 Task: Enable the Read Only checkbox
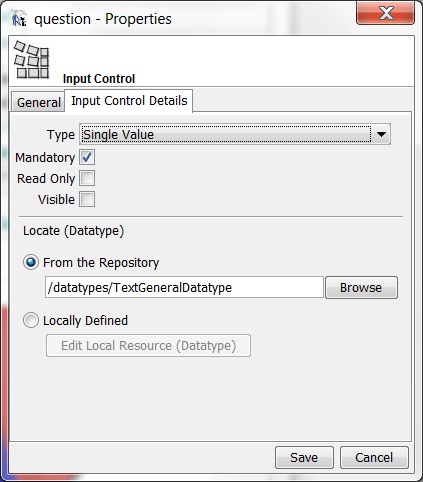[x=87, y=178]
